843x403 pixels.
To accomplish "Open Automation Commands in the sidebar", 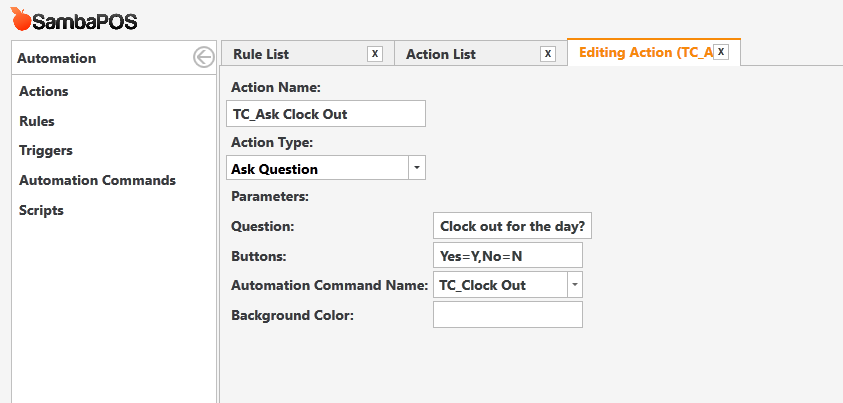I will tap(97, 181).
